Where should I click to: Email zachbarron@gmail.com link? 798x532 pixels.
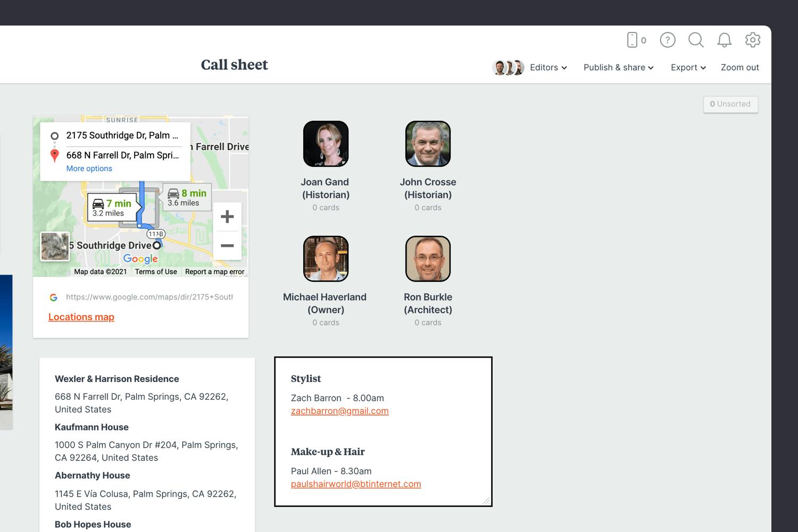click(x=339, y=411)
